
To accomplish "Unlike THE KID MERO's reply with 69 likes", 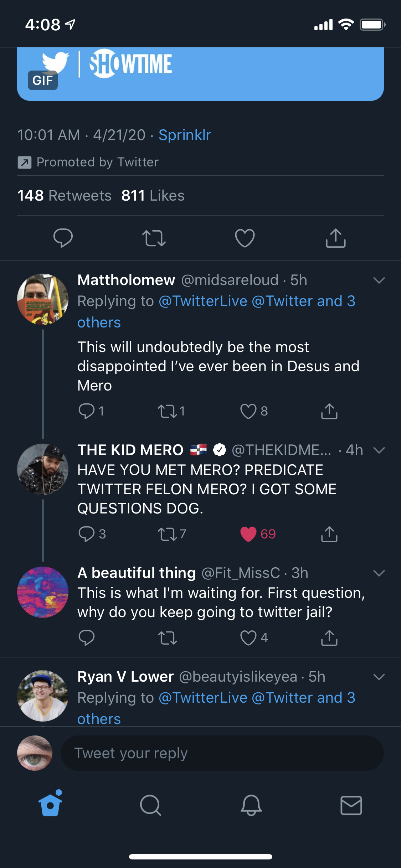I will click(x=248, y=534).
